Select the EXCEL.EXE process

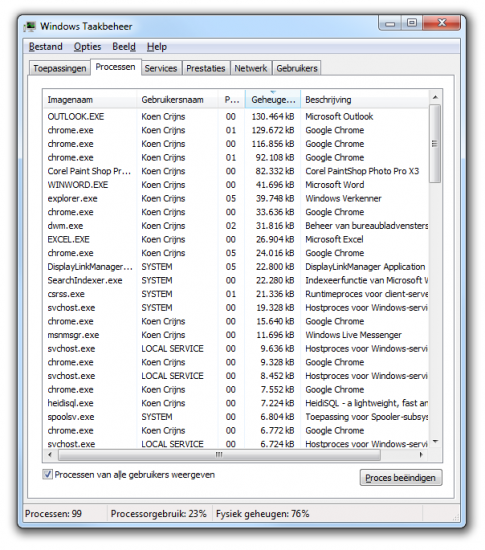coord(236,240)
